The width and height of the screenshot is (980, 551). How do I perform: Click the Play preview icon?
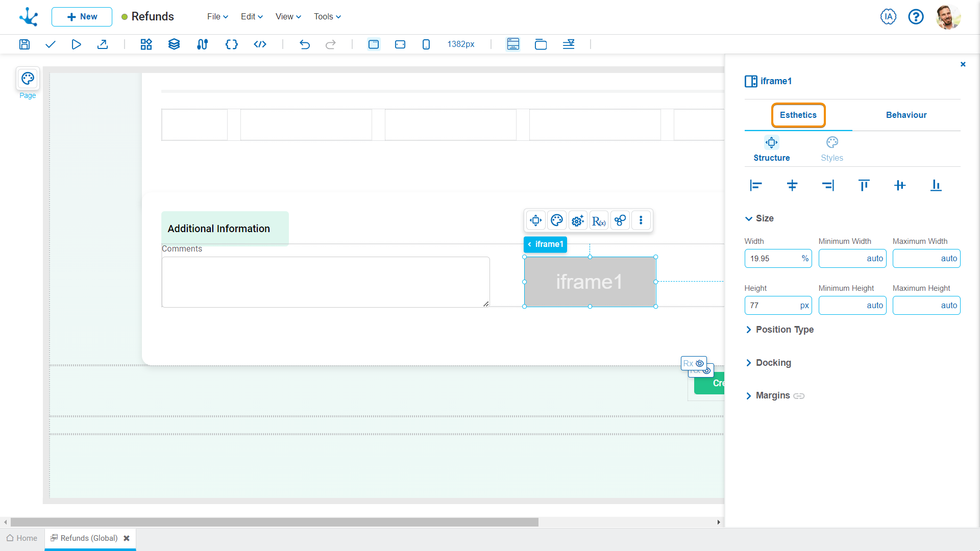coord(76,44)
